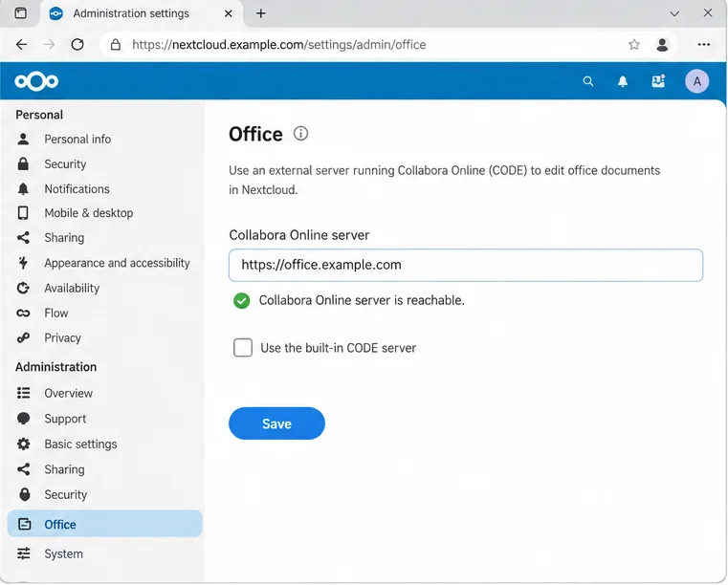728x585 pixels.
Task: Click the Availability clock icon
Action: (23, 288)
